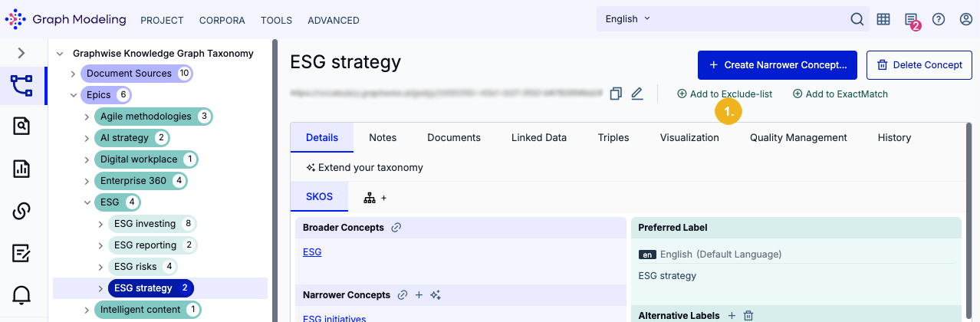Open the ESG initiatives narrower concept link
The width and height of the screenshot is (980, 322).
(334, 318)
